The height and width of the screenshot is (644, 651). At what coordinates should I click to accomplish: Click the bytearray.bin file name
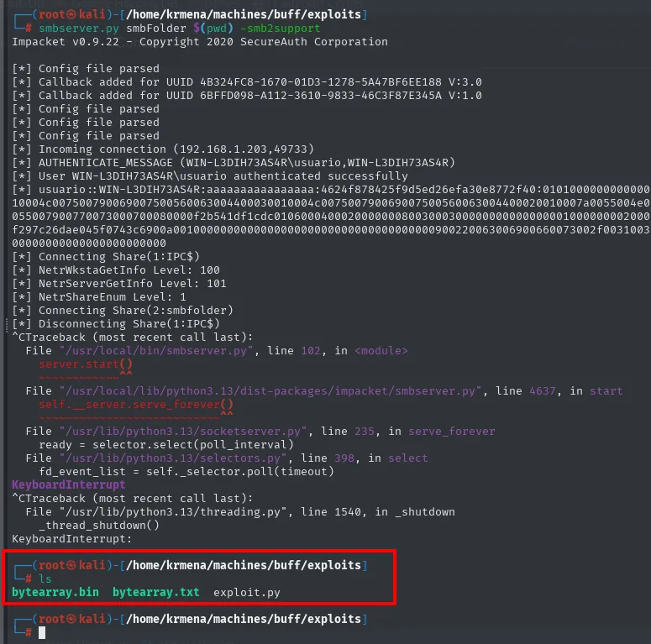click(55, 592)
